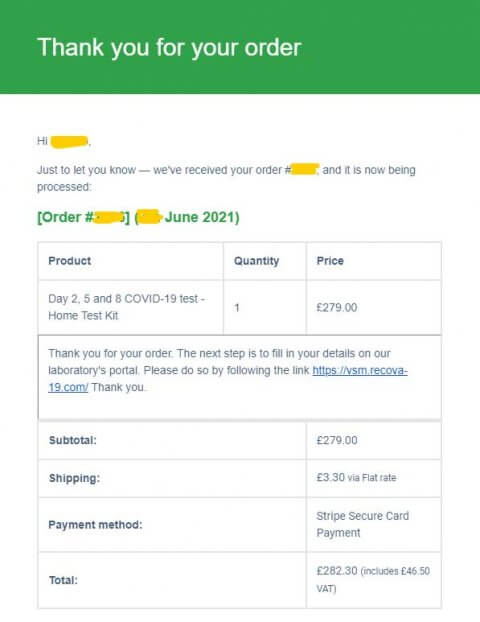480x622 pixels.
Task: Select the green Order number and date heading
Action: (138, 217)
